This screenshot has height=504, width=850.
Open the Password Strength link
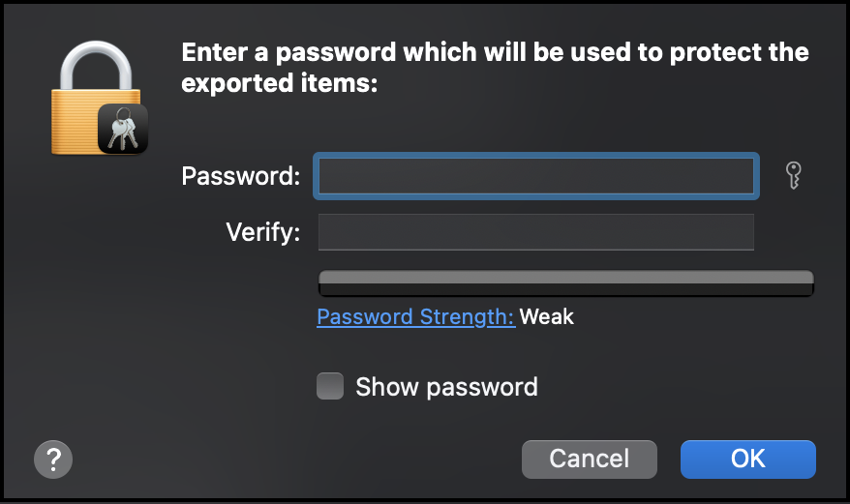[415, 316]
